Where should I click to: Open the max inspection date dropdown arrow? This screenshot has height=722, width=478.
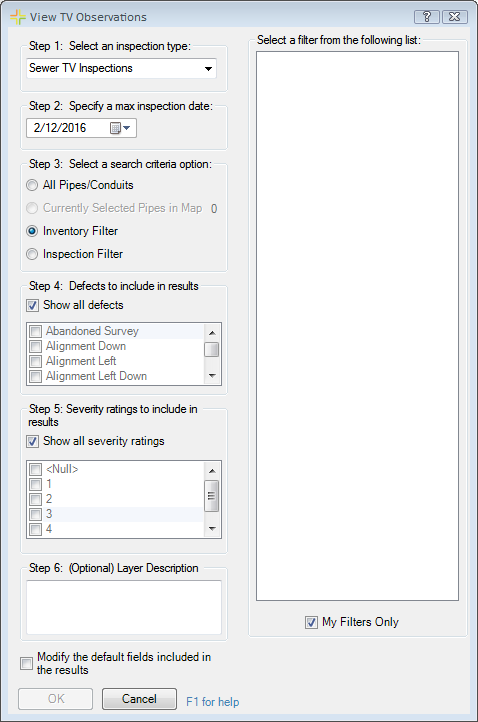click(x=127, y=128)
